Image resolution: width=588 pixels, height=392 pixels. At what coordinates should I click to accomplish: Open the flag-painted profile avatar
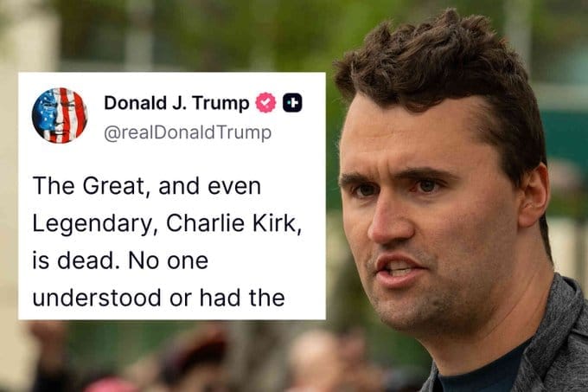[x=60, y=116]
